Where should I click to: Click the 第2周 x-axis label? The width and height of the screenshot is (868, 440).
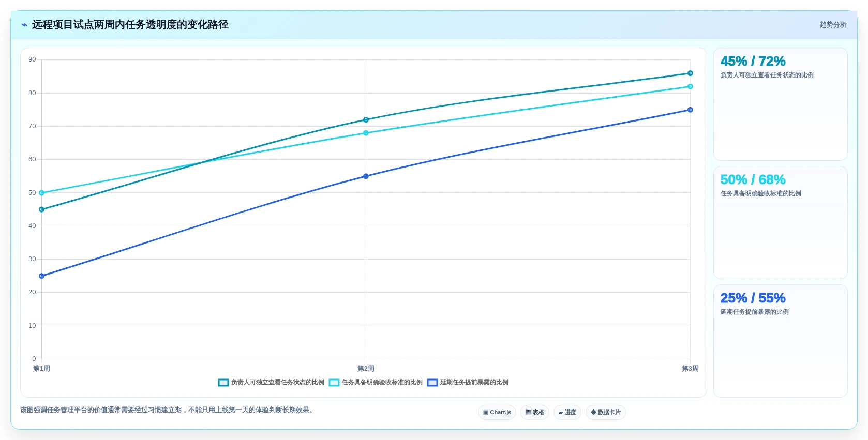pos(366,369)
